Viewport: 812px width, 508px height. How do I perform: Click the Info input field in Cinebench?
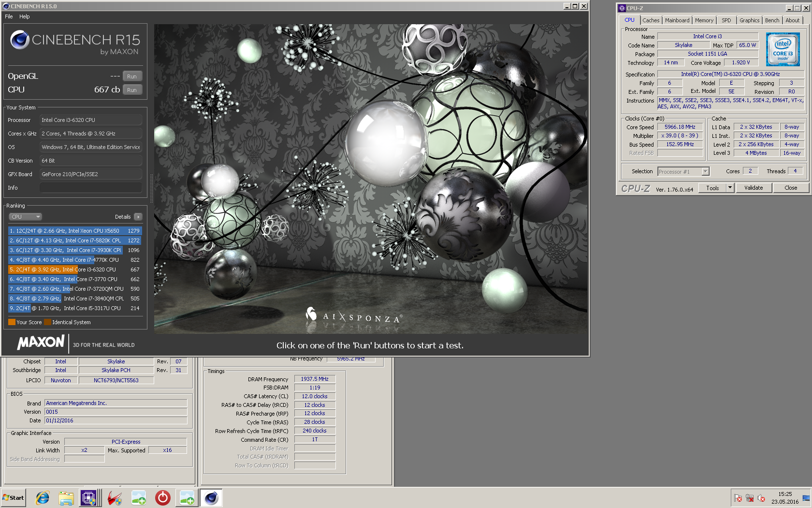[x=91, y=188]
